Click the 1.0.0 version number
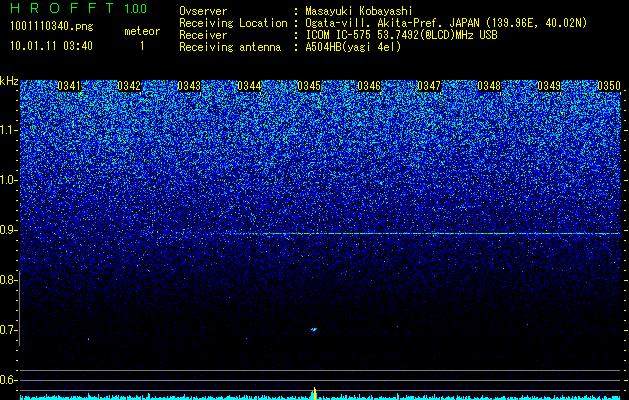Screen dimensions: 629x400 pos(136,9)
